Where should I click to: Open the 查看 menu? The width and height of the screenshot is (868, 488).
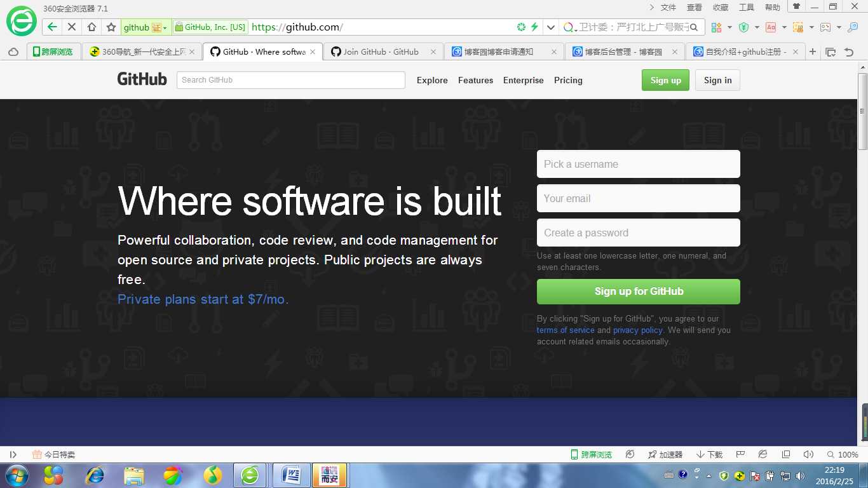point(695,8)
